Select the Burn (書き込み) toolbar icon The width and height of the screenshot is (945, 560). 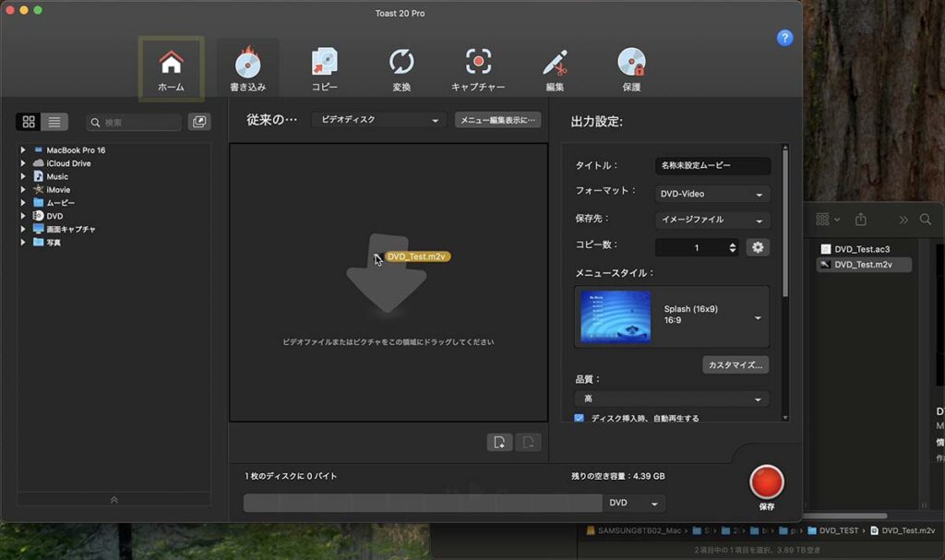click(x=247, y=69)
